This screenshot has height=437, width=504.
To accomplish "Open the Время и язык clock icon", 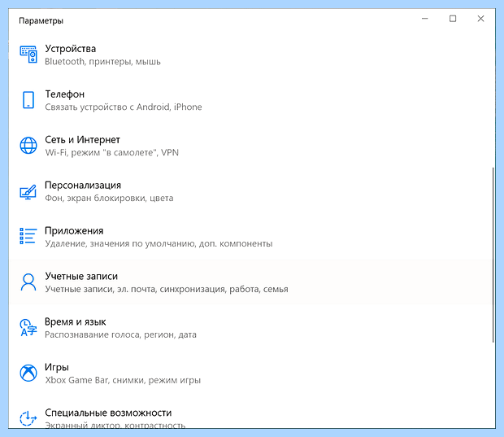I will pyautogui.click(x=28, y=328).
